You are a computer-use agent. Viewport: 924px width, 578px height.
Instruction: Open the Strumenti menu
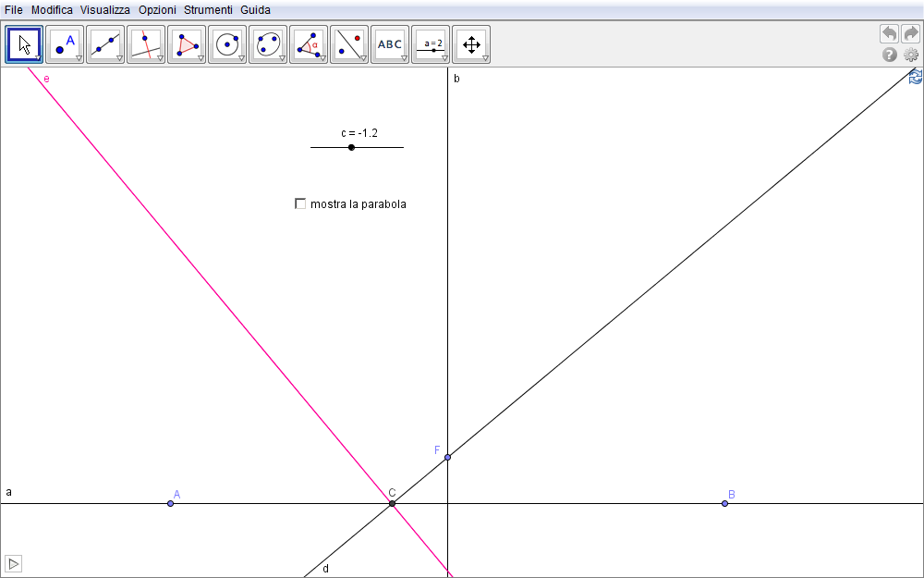point(208,10)
